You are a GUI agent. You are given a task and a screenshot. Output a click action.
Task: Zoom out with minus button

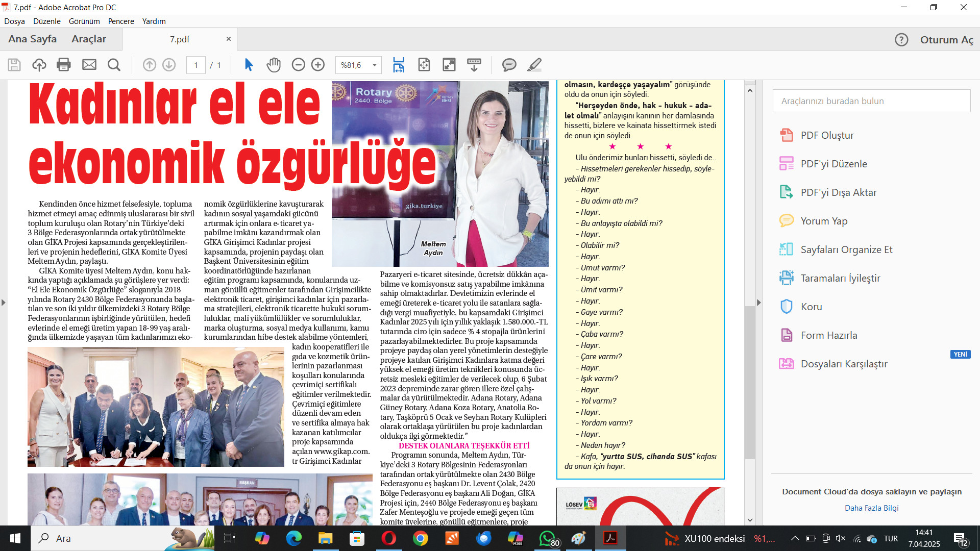(299, 65)
